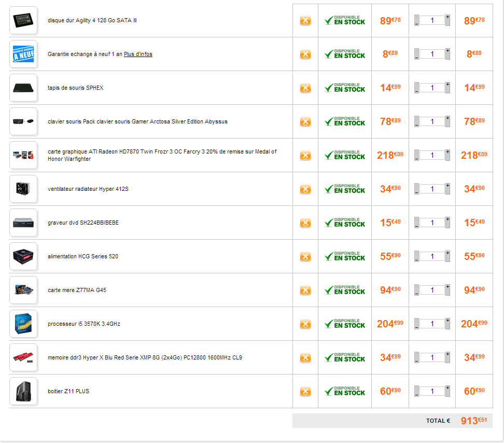Remove clavier souris Arctosa pack from cart
Viewport: 504px width, 443px height.
pos(305,122)
